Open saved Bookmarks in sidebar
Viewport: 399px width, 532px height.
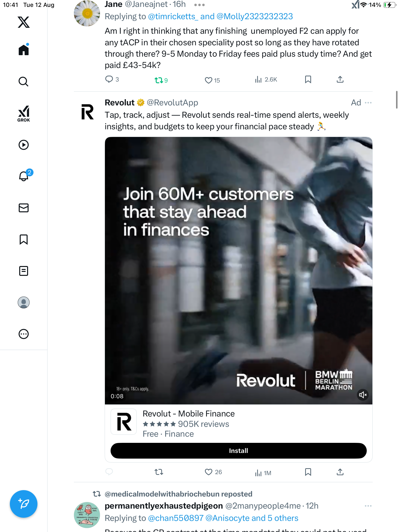[24, 239]
